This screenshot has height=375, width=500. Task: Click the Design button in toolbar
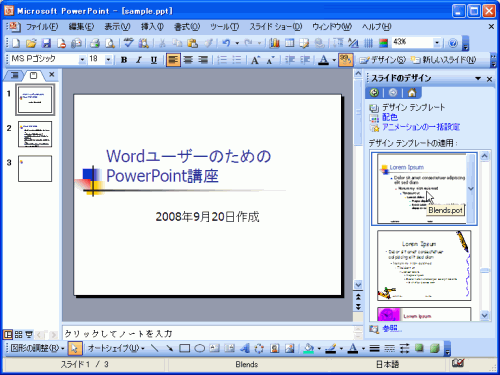pyautogui.click(x=382, y=60)
